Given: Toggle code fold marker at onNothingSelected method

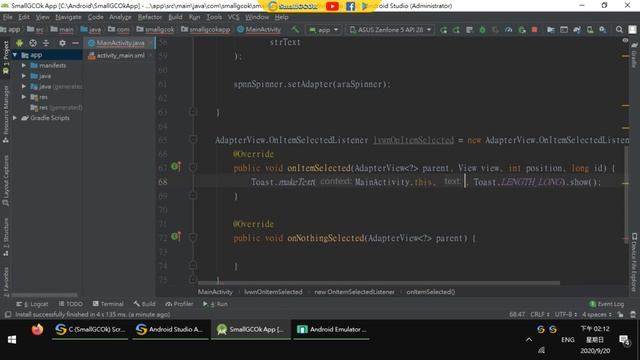Looking at the screenshot, I should 193,237.
